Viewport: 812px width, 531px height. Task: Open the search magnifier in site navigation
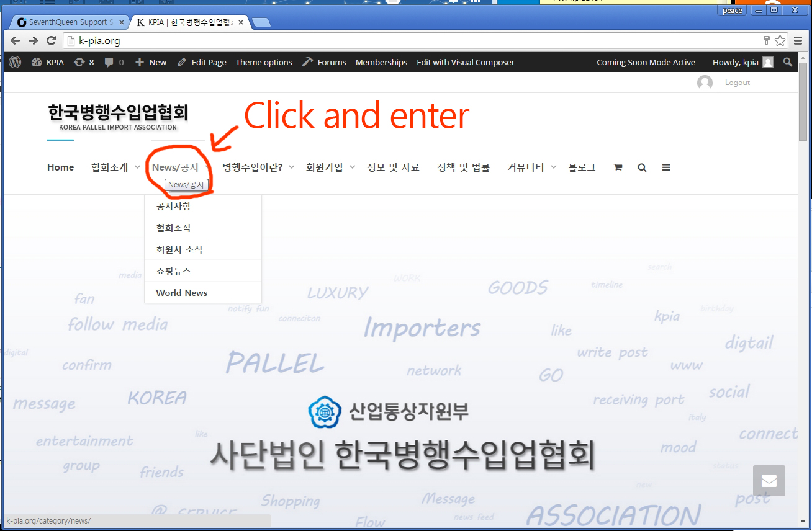coord(642,167)
